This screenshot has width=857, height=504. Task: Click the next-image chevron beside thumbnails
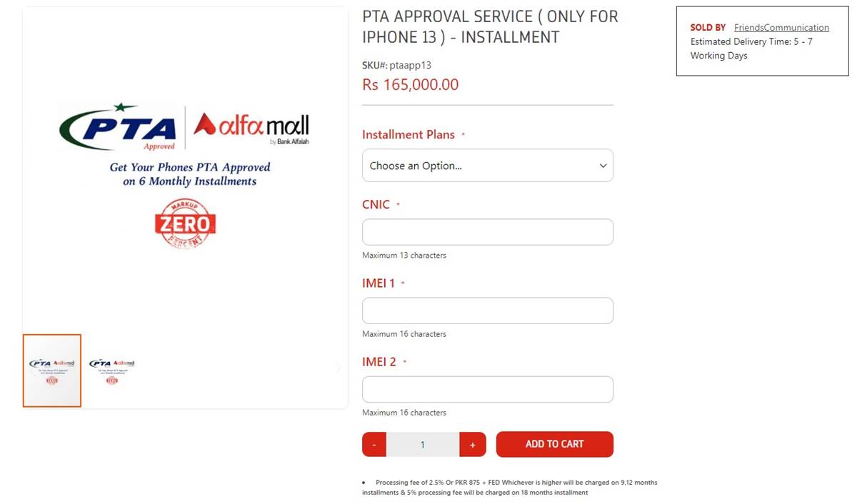point(338,368)
